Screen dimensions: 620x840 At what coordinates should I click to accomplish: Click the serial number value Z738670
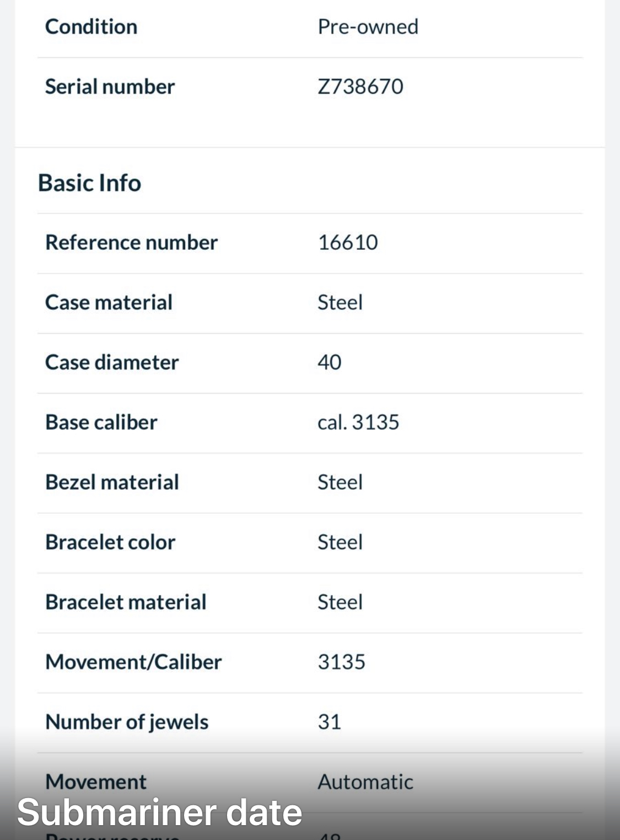[360, 87]
